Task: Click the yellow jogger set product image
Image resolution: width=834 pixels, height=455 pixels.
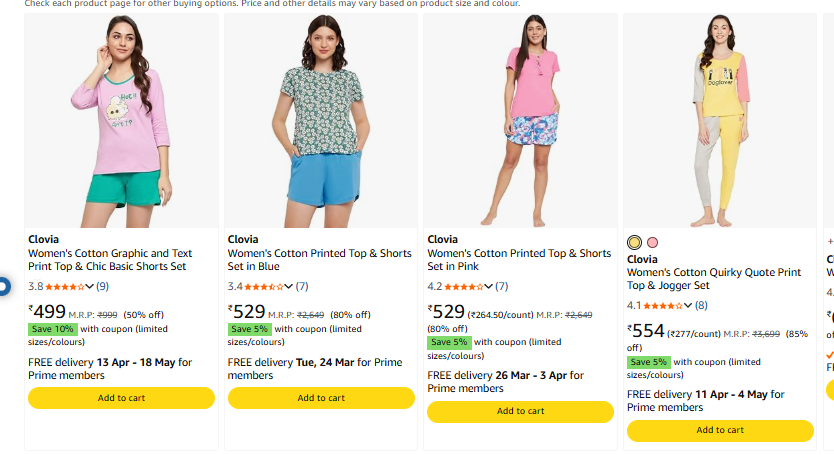Action: 720,120
